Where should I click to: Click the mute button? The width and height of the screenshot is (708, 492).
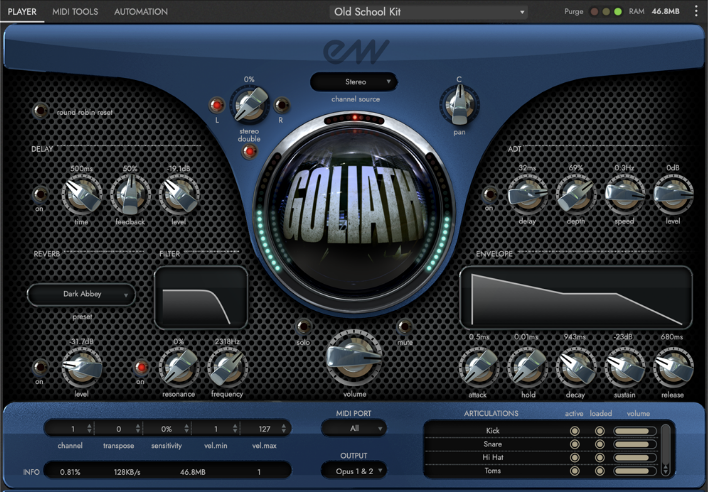(x=404, y=326)
